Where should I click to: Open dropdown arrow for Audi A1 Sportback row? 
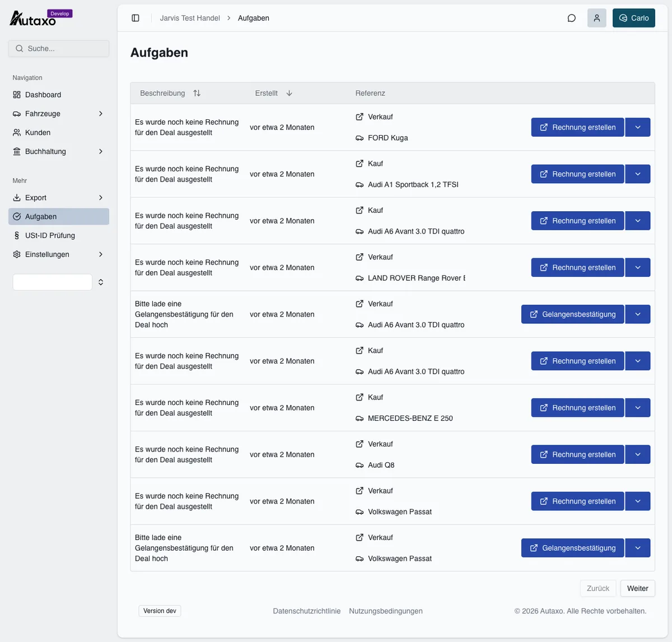click(x=638, y=174)
